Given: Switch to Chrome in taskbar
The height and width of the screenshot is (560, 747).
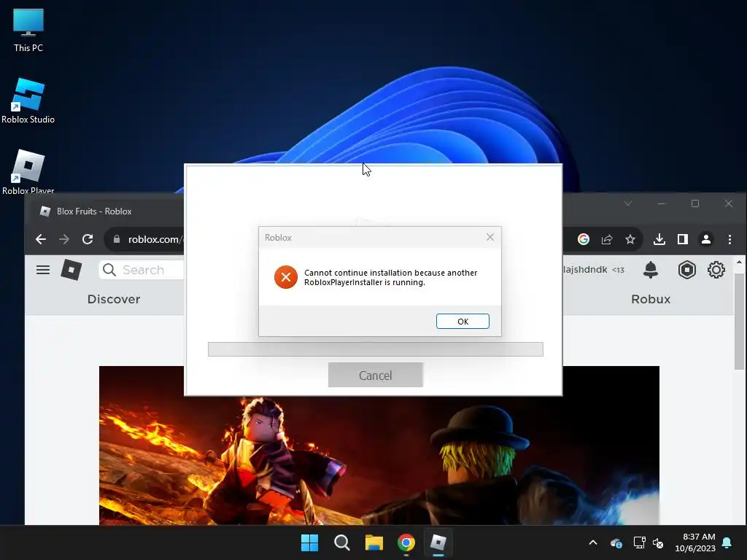Looking at the screenshot, I should 406,542.
